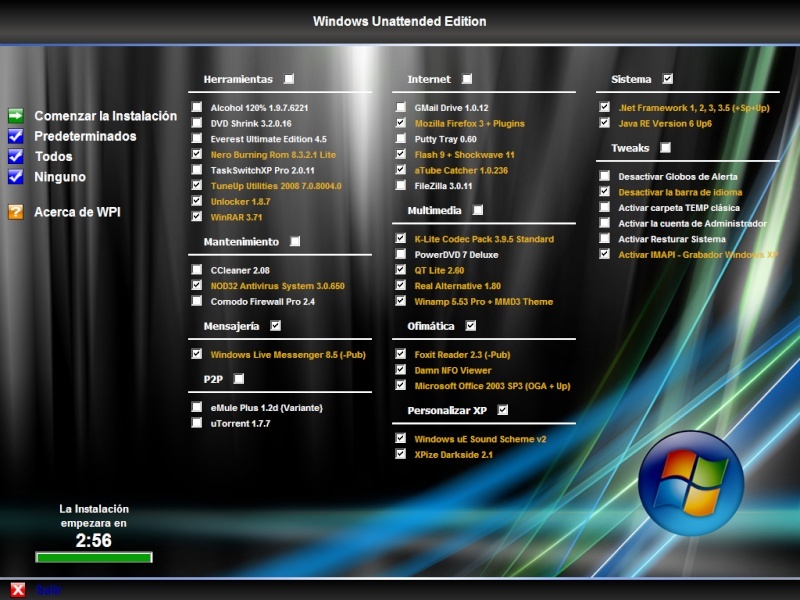800x600 pixels.
Task: Open Acerca de WPI question mark icon
Action: pos(16,212)
